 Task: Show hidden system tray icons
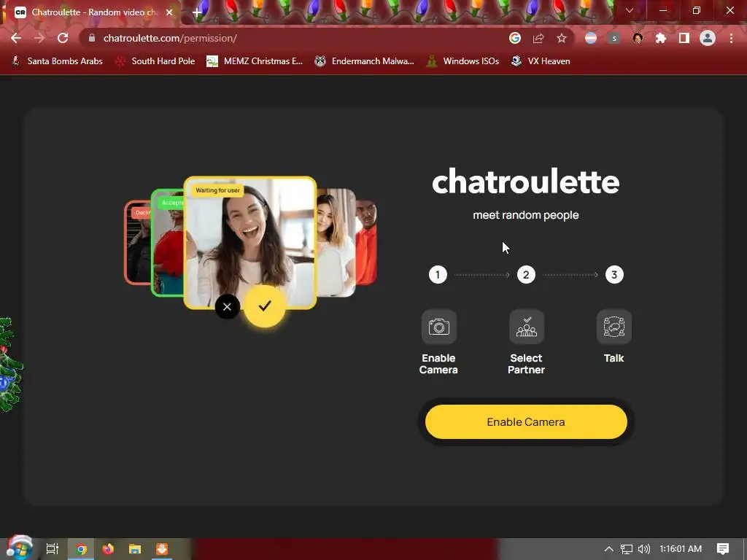[609, 549]
